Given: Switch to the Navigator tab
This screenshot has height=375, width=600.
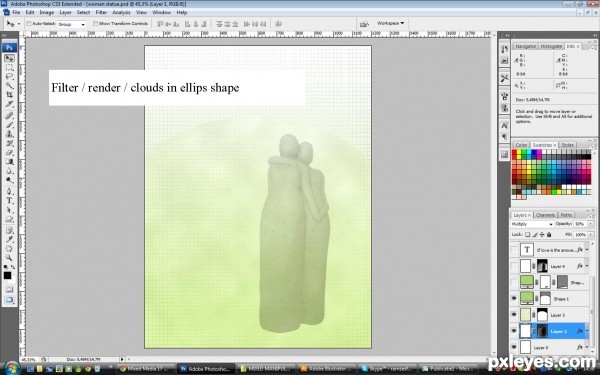Looking at the screenshot, I should coord(525,46).
